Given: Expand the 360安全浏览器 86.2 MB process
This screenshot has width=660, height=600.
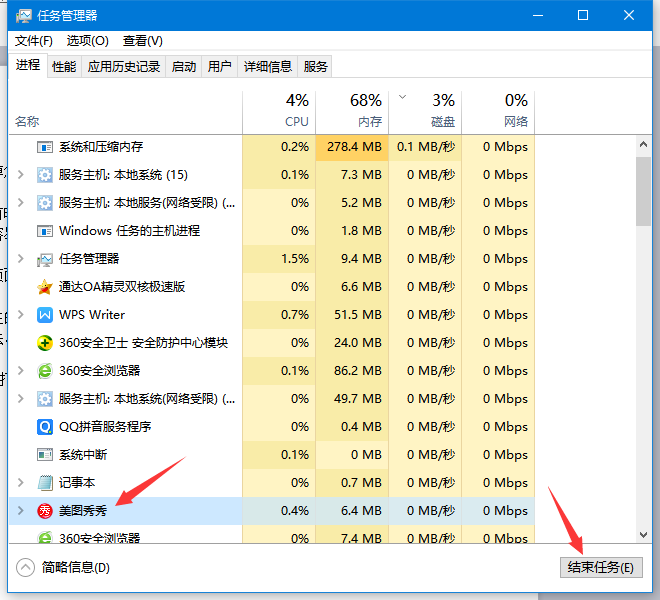Looking at the screenshot, I should point(20,371).
